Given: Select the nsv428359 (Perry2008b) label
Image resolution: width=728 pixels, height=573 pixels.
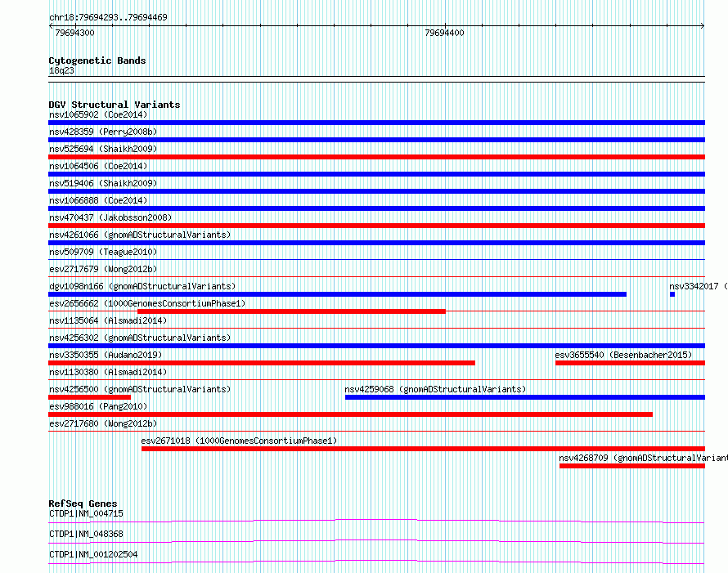Looking at the screenshot, I should coord(103,132).
